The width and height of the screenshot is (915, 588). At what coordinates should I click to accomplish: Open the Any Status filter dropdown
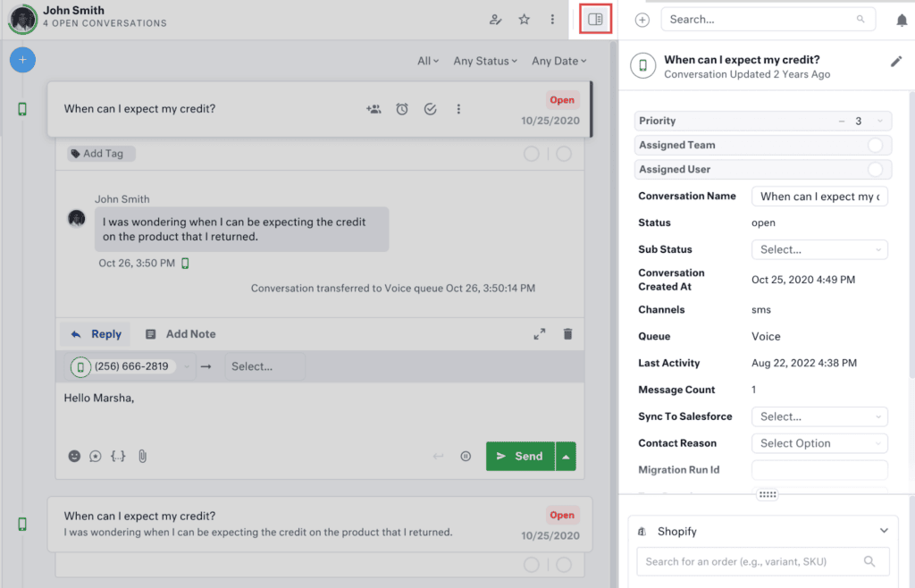pos(485,61)
